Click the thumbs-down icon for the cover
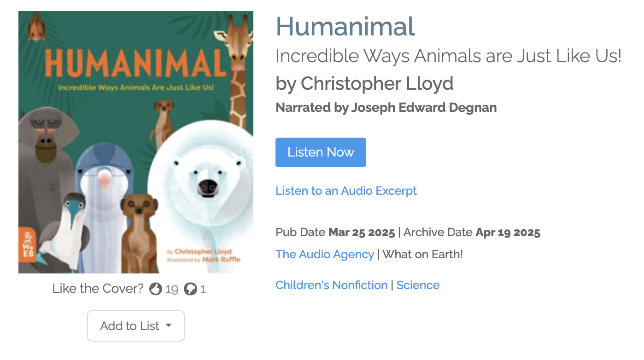Screen dimensions: 644x360 pos(190,289)
